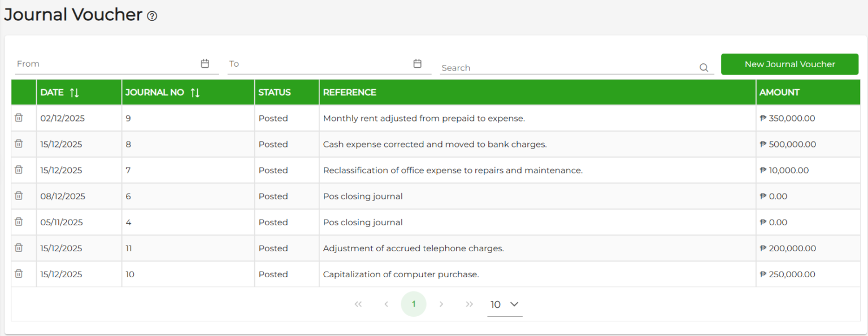Go to the next page arrow

pos(441,304)
